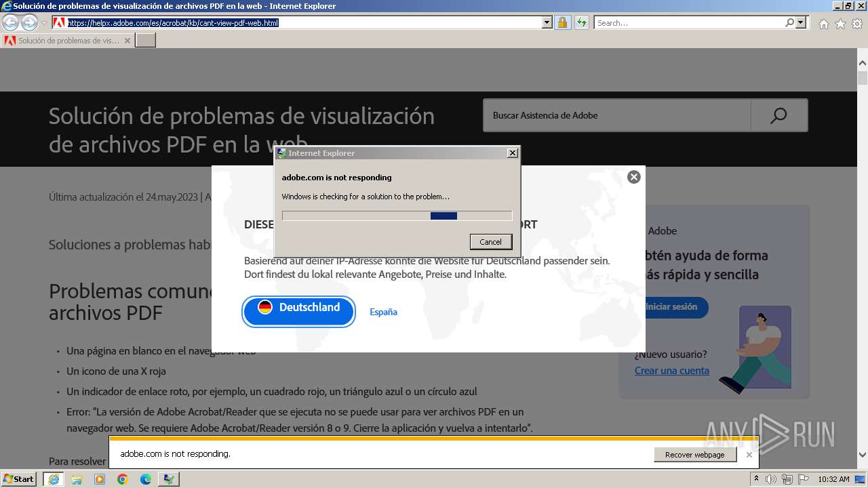This screenshot has height=488, width=868.
Task: Dismiss the 'not responding' notification bar
Action: tap(749, 455)
